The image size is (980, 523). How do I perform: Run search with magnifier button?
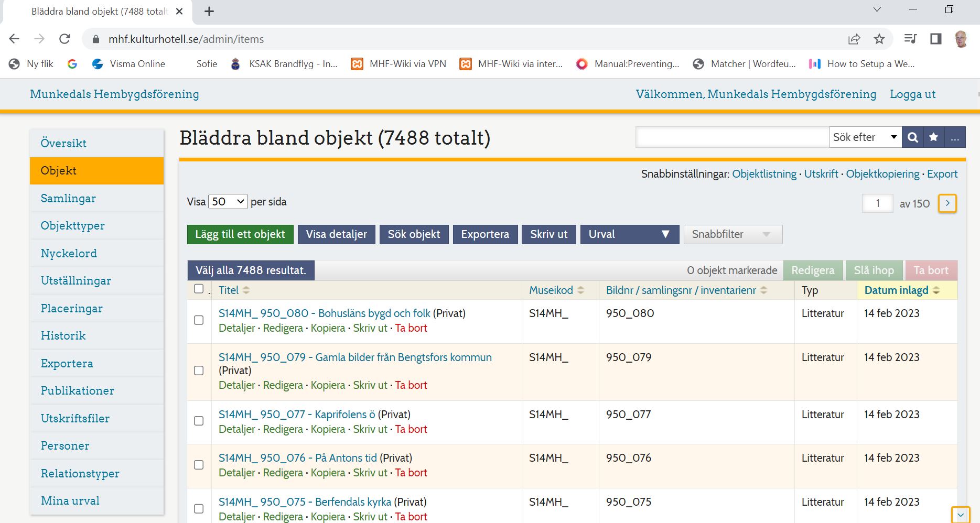(x=913, y=137)
